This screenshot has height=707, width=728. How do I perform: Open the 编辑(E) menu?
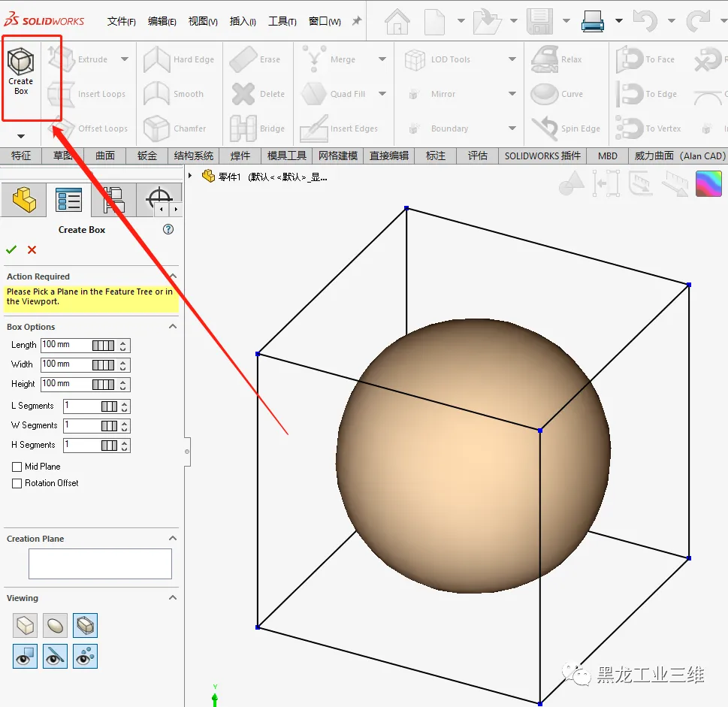tap(162, 21)
